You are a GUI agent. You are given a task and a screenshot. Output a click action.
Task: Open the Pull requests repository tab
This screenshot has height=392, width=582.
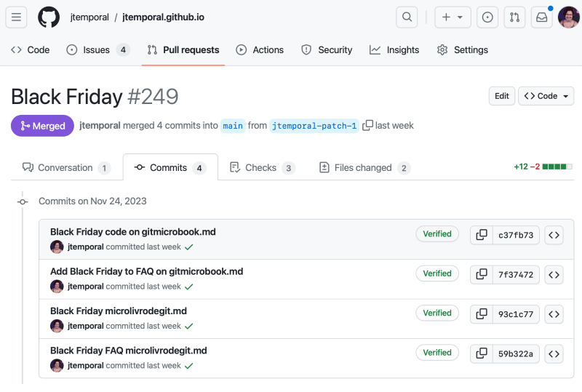pyautogui.click(x=183, y=49)
